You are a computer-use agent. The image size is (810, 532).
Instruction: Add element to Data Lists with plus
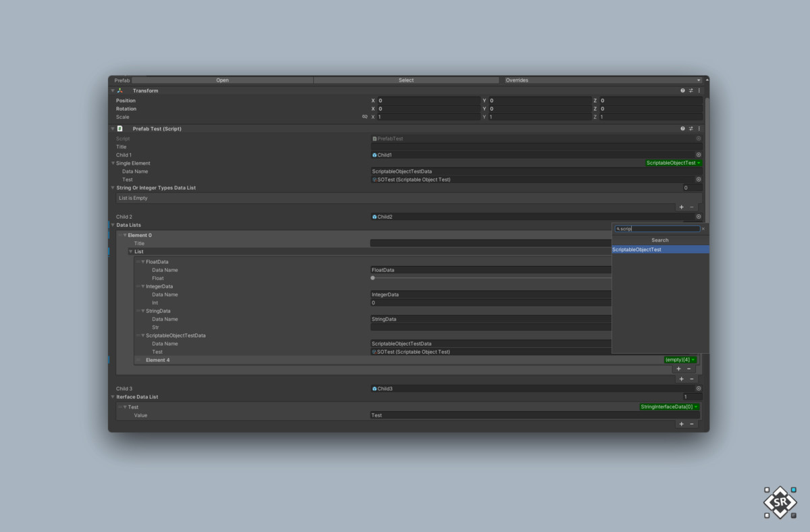[x=681, y=379]
